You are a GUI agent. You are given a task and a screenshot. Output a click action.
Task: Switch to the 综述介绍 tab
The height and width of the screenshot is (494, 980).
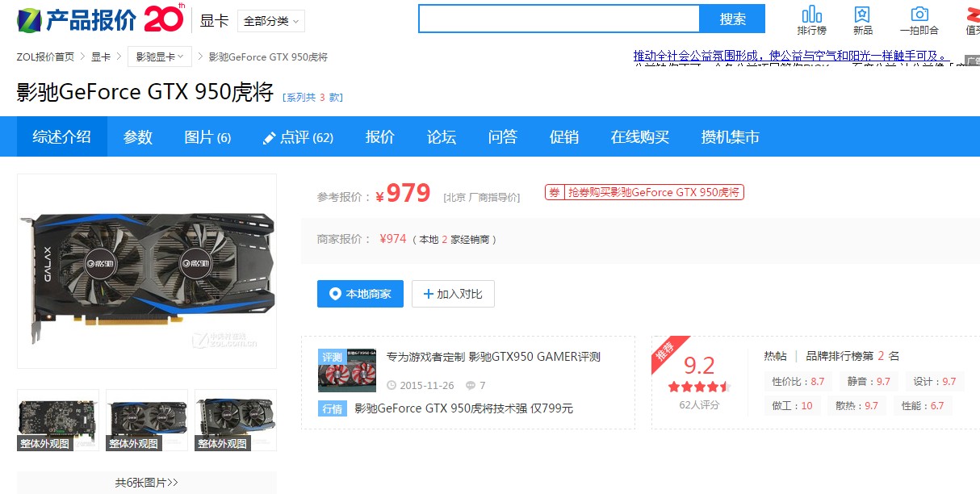pos(62,137)
